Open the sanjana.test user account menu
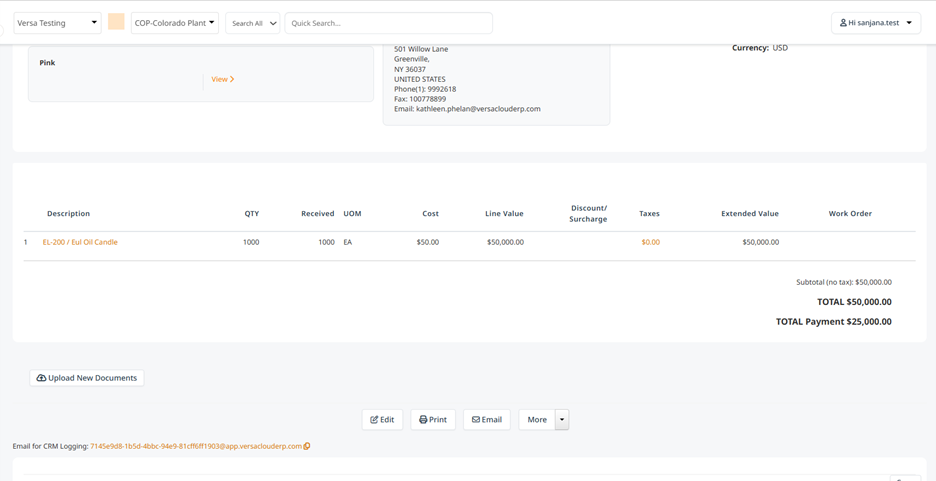 pos(876,23)
